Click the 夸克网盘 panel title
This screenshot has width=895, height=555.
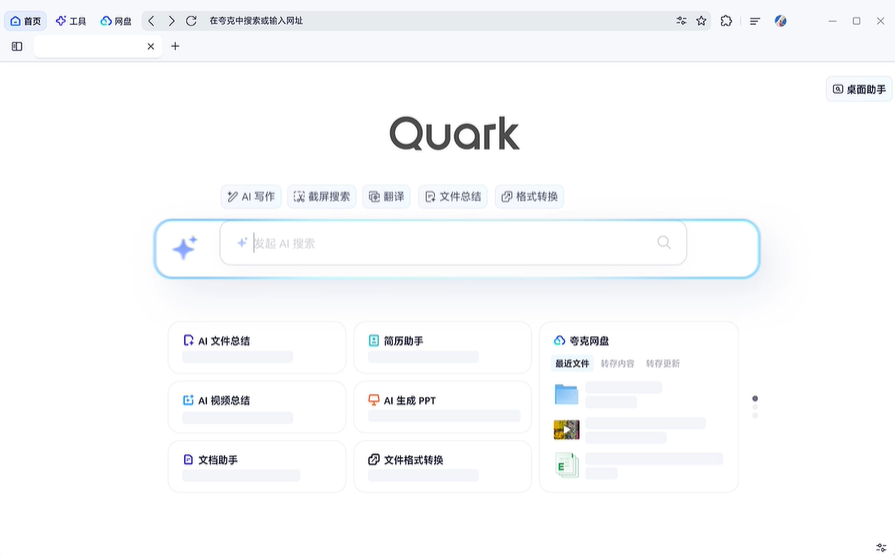click(x=589, y=341)
